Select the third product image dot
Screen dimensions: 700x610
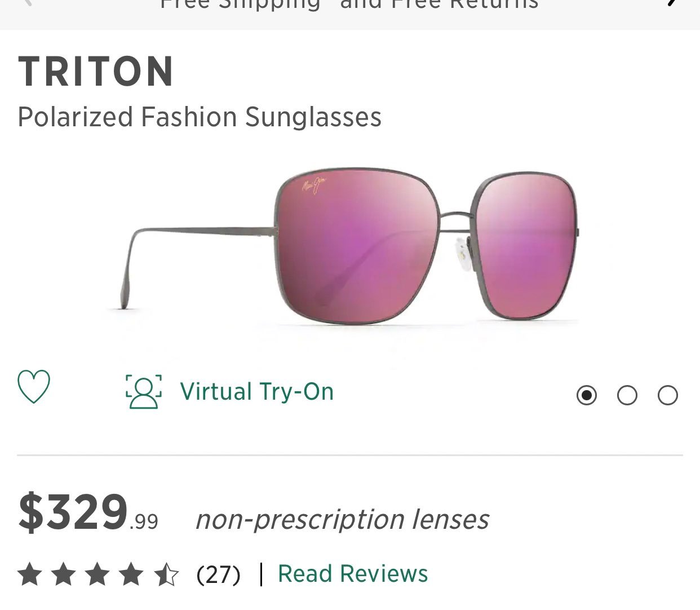point(668,395)
